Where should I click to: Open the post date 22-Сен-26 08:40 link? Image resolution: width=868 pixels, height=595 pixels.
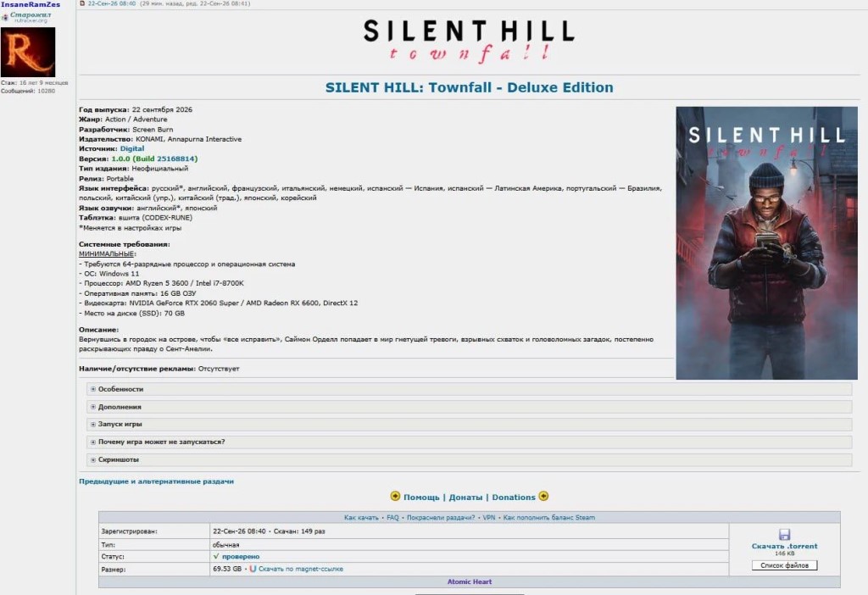pyautogui.click(x=112, y=3)
